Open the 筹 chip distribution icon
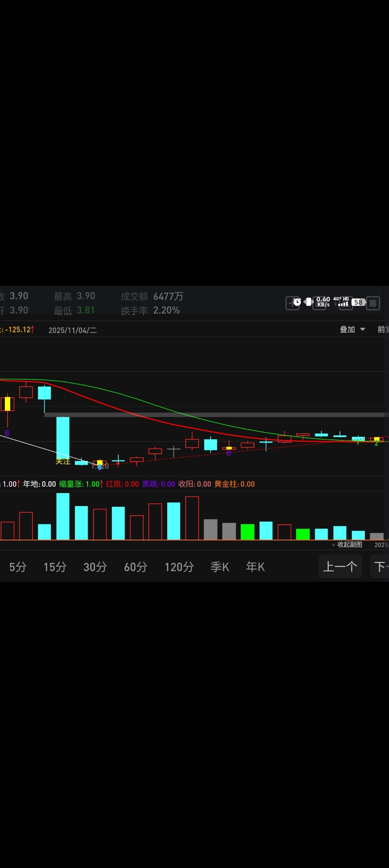The image size is (389, 868). 373,303
